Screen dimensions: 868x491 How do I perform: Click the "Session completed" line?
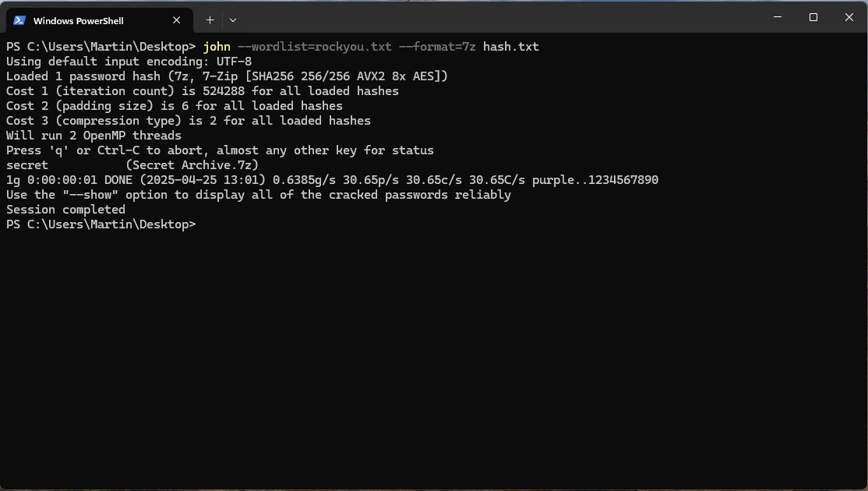click(x=66, y=210)
